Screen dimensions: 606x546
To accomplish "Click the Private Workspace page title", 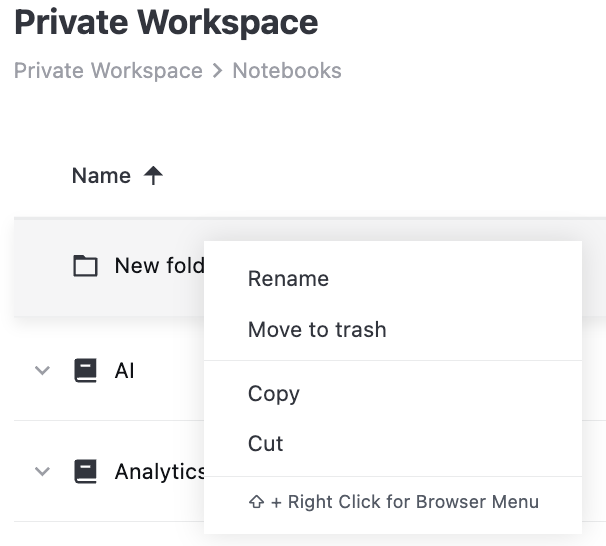I will coord(166,22).
